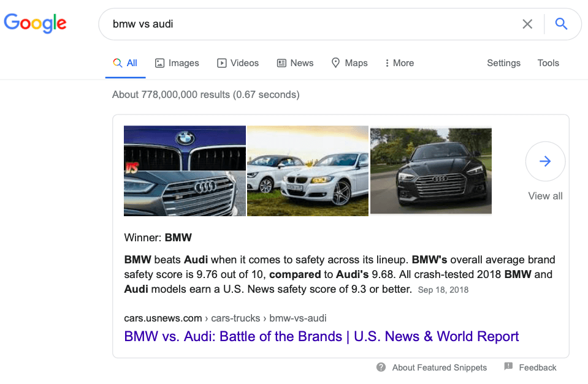
Task: Select the Images search icon
Action: click(x=158, y=62)
